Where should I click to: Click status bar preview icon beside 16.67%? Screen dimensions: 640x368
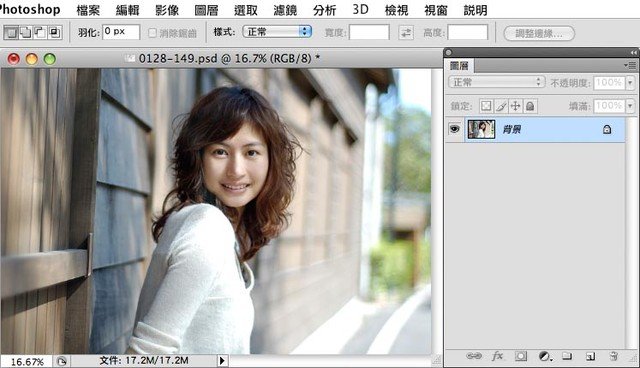pyautogui.click(x=61, y=361)
